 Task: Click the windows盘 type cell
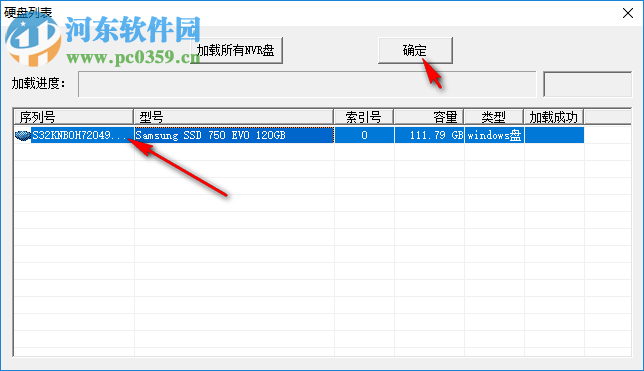pos(494,135)
